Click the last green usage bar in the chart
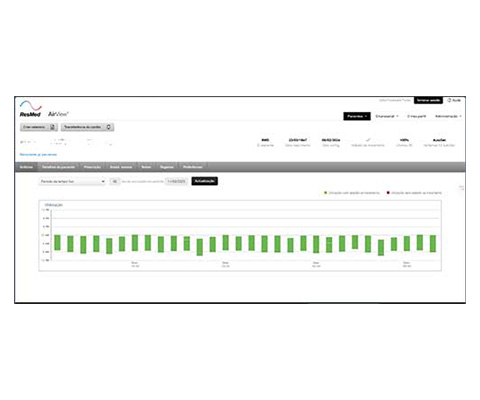This screenshot has height=400, width=480. [x=433, y=244]
